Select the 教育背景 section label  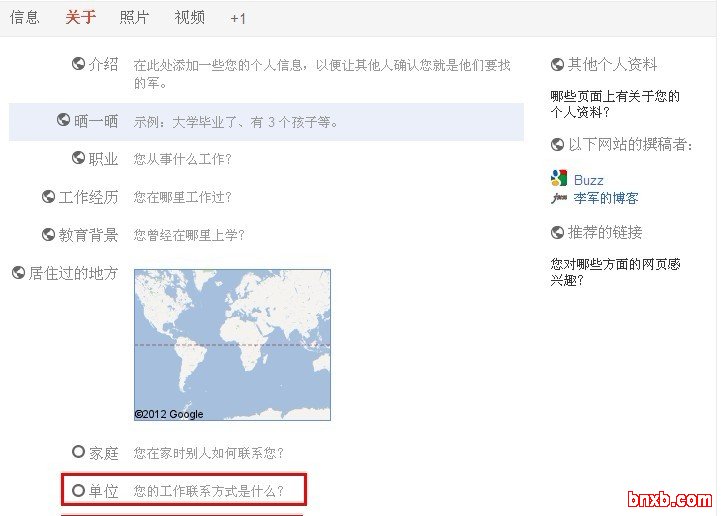point(89,235)
